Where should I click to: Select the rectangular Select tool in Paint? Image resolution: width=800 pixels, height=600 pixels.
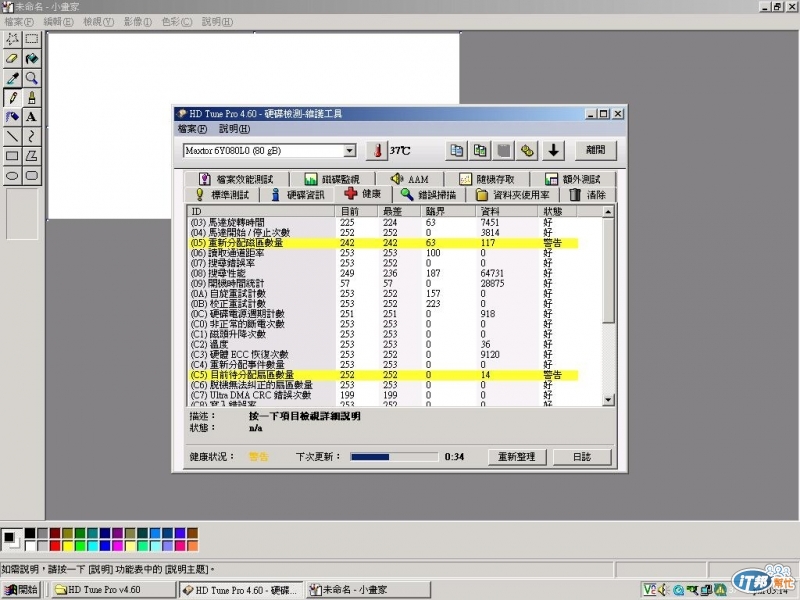click(32, 39)
